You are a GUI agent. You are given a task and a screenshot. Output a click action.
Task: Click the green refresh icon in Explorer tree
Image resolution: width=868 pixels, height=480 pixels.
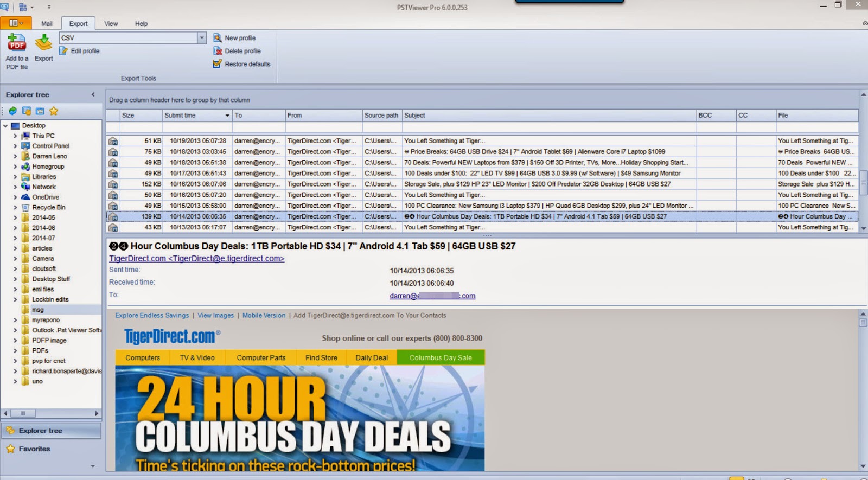pos(12,111)
